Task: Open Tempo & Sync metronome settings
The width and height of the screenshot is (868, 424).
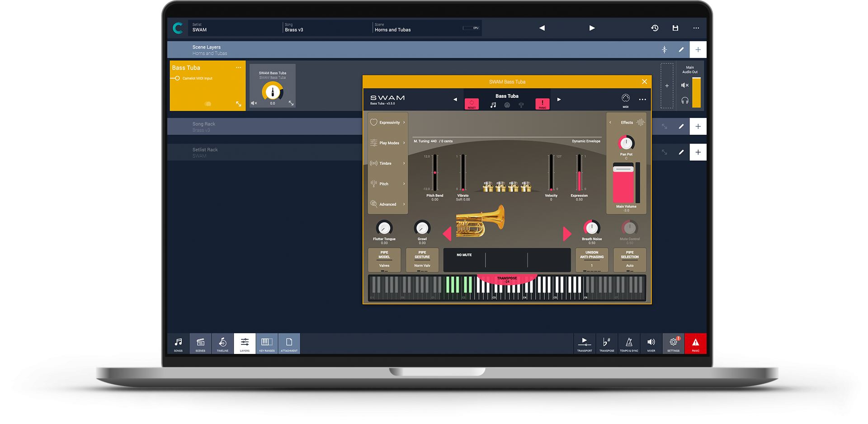Action: point(629,344)
